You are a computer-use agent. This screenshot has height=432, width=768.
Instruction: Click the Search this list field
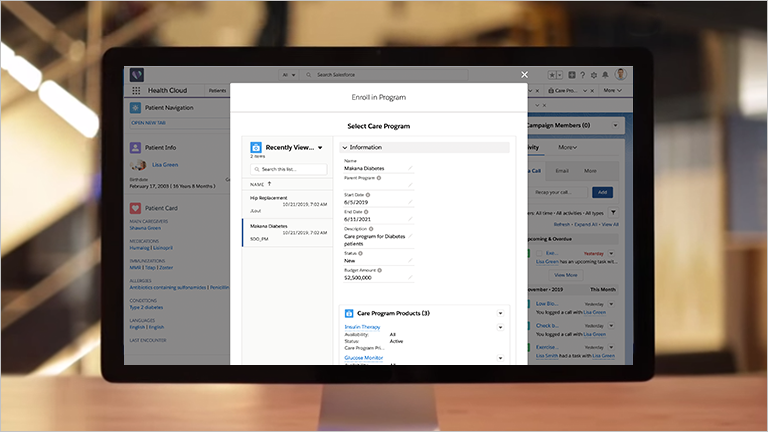click(x=289, y=169)
